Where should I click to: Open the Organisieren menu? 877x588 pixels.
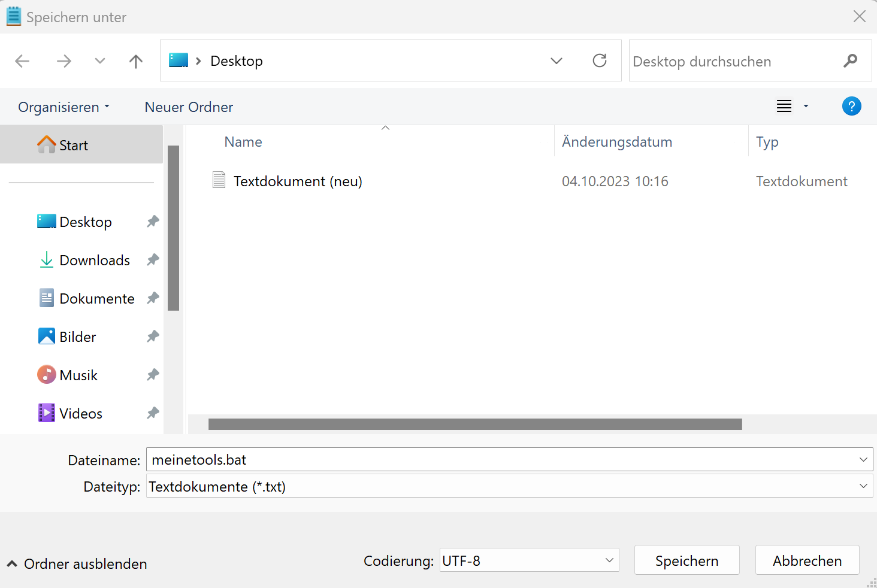(63, 107)
